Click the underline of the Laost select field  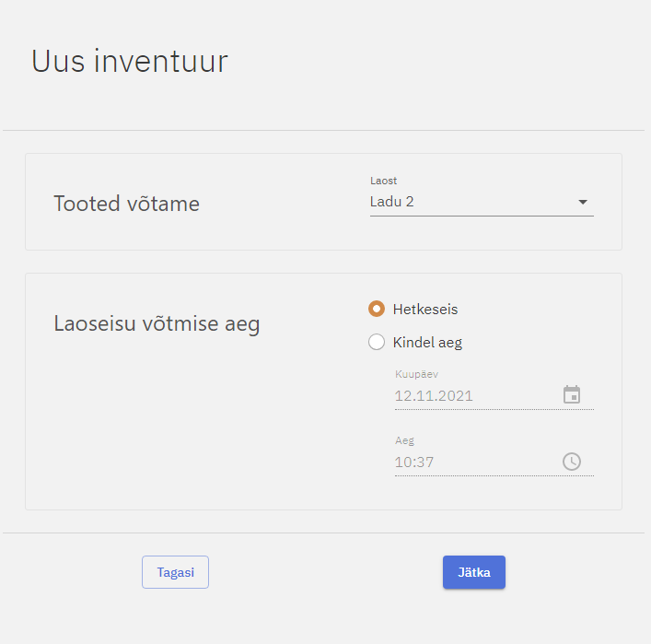coord(482,216)
